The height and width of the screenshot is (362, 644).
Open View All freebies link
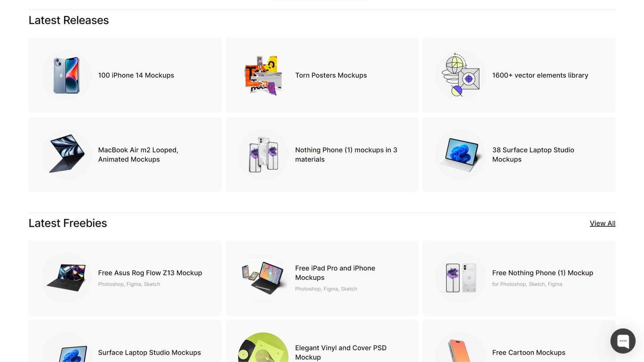603,223
